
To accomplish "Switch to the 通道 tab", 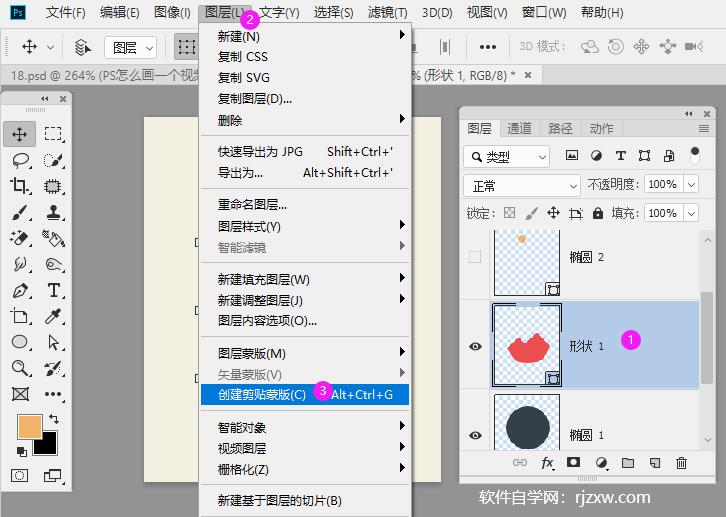I will tap(519, 128).
